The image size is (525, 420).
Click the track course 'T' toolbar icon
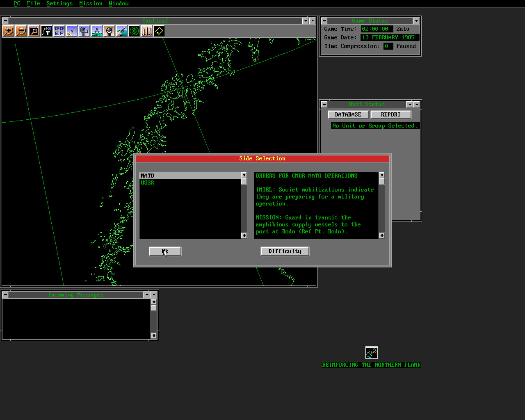(46, 31)
